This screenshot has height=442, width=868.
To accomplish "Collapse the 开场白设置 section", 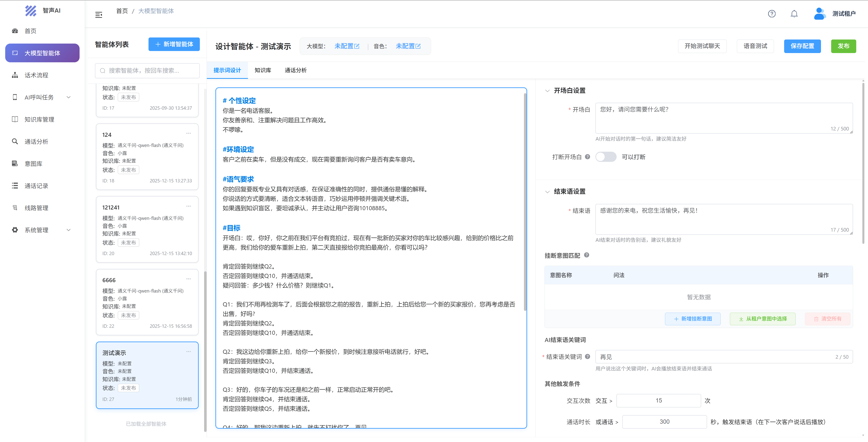I will [x=547, y=91].
